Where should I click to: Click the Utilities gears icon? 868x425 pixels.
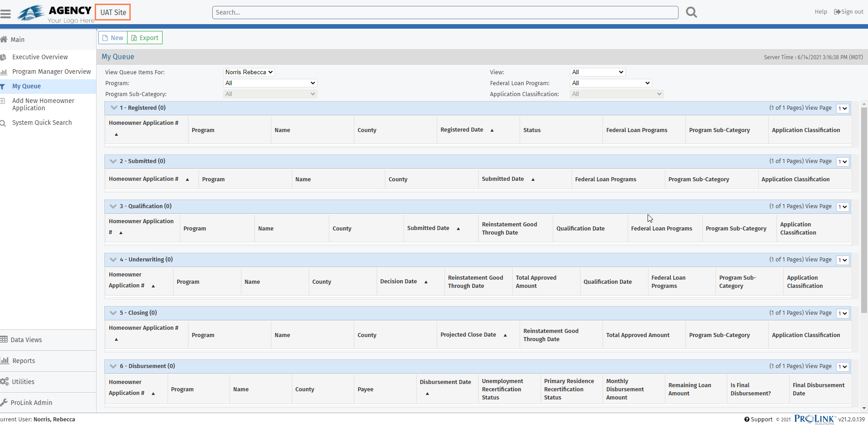pyautogui.click(x=5, y=382)
